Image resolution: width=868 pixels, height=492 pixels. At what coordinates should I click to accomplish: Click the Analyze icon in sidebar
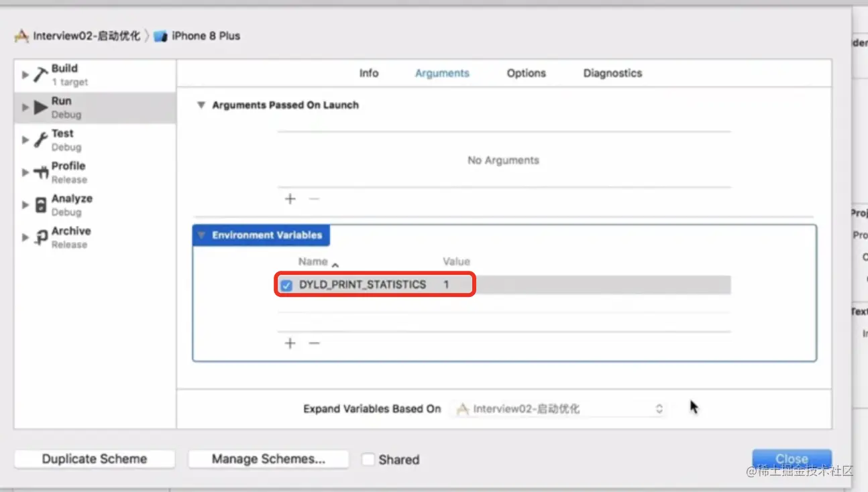40,205
